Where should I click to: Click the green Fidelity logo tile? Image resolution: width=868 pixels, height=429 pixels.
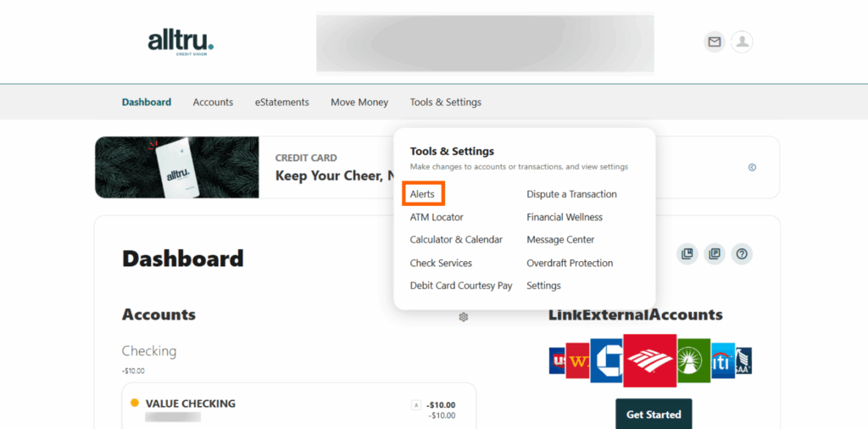pos(693,361)
